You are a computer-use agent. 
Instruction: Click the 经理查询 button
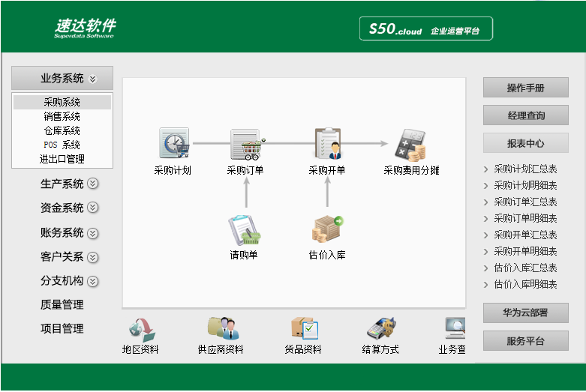point(525,115)
